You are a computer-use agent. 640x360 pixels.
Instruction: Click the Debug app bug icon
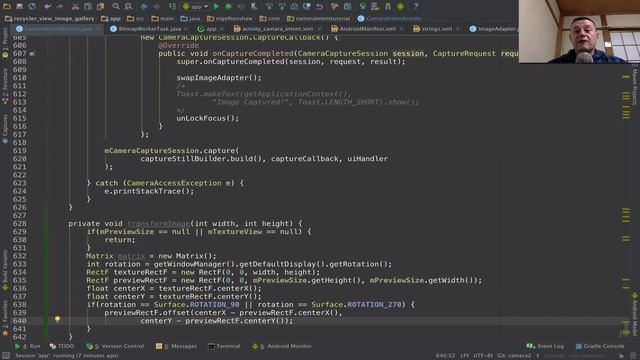click(x=229, y=6)
